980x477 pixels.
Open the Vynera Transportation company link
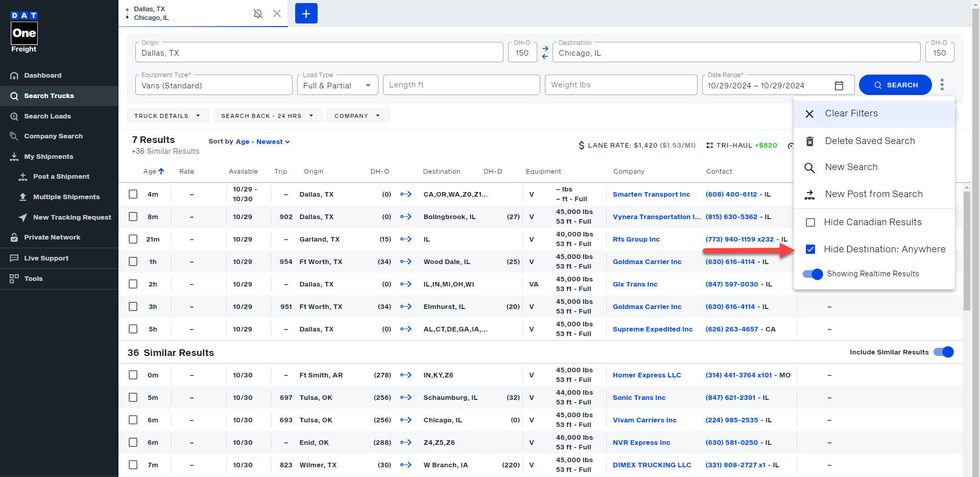[x=656, y=217]
